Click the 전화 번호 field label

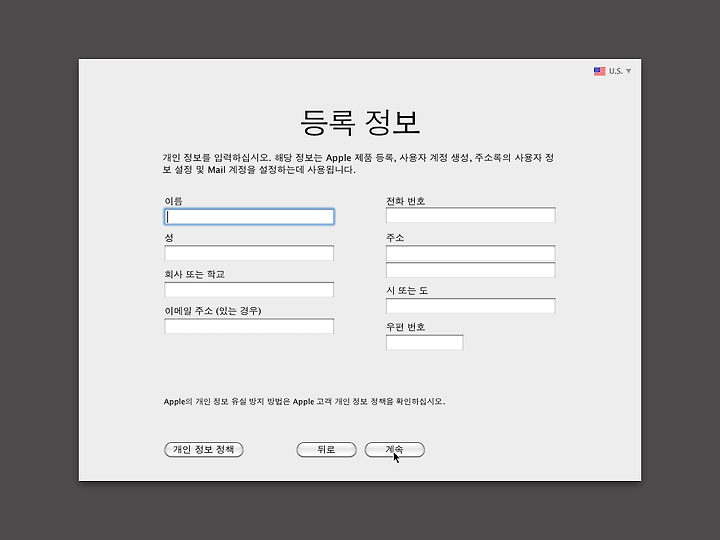point(405,201)
